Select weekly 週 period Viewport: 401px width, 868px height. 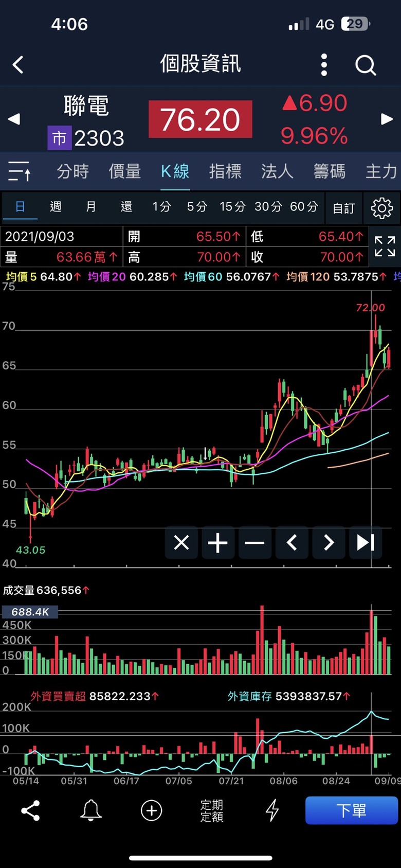56,207
